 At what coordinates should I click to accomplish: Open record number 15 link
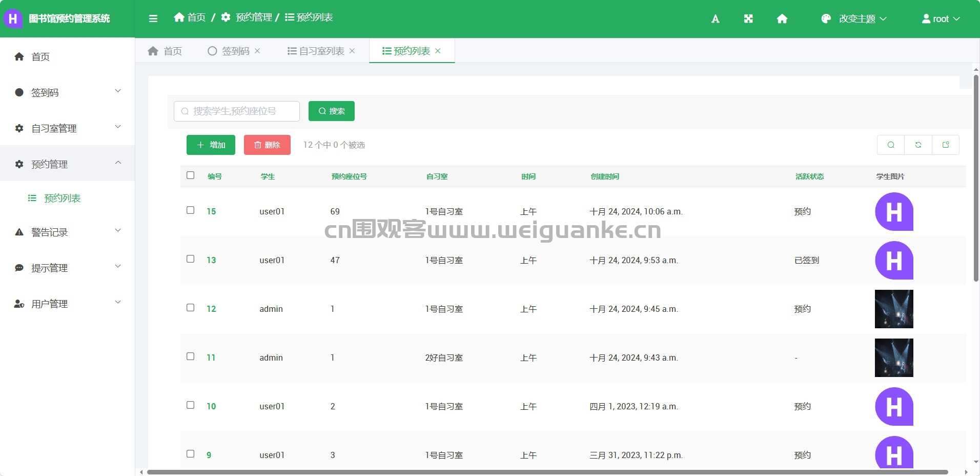[x=211, y=211]
